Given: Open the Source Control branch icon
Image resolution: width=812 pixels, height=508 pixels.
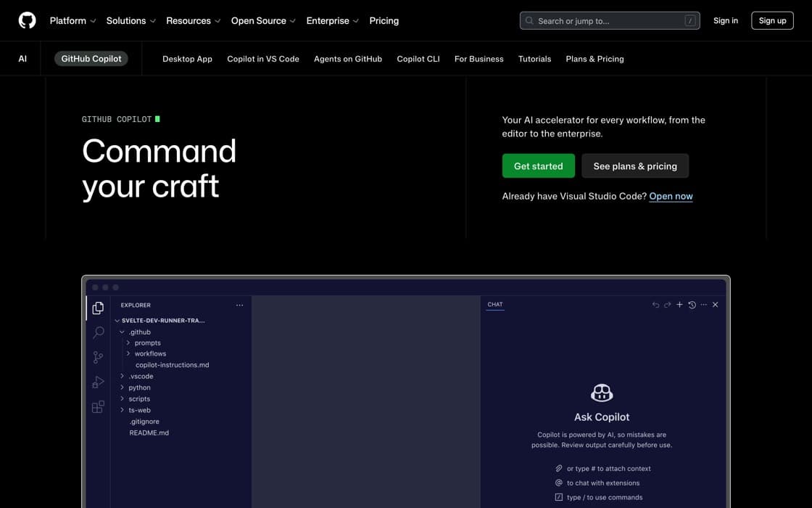Looking at the screenshot, I should (98, 357).
